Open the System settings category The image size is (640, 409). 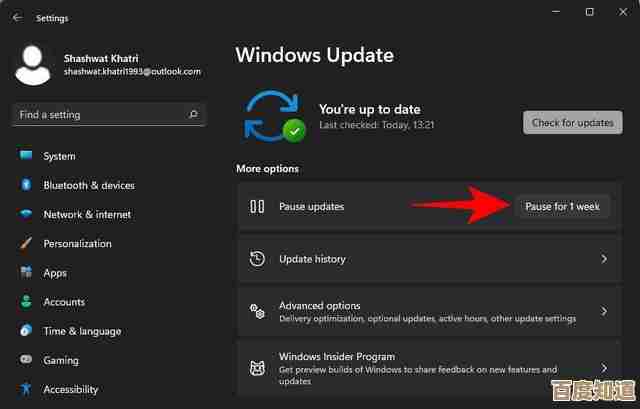pos(59,156)
